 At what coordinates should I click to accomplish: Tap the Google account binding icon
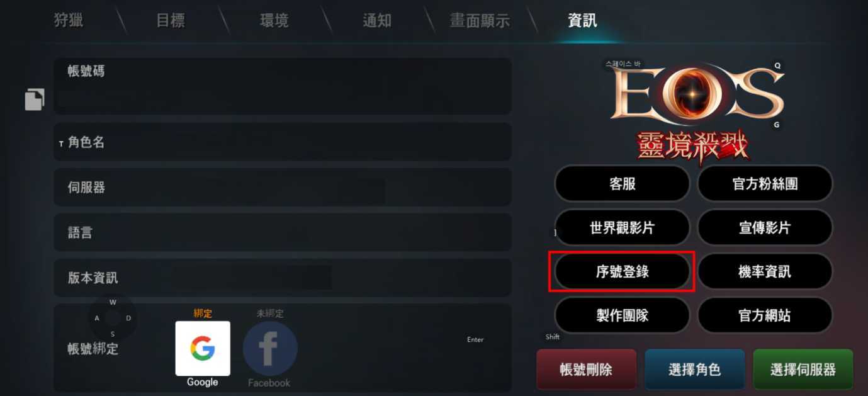point(203,348)
